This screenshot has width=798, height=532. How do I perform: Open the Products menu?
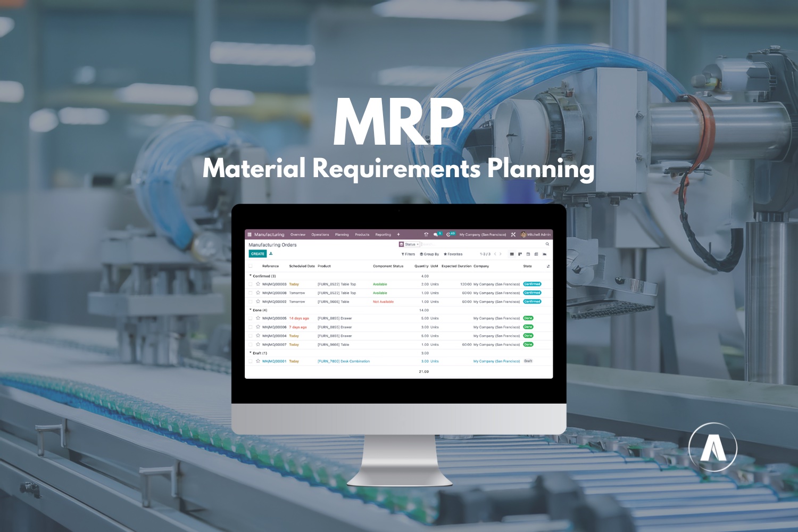pyautogui.click(x=362, y=235)
